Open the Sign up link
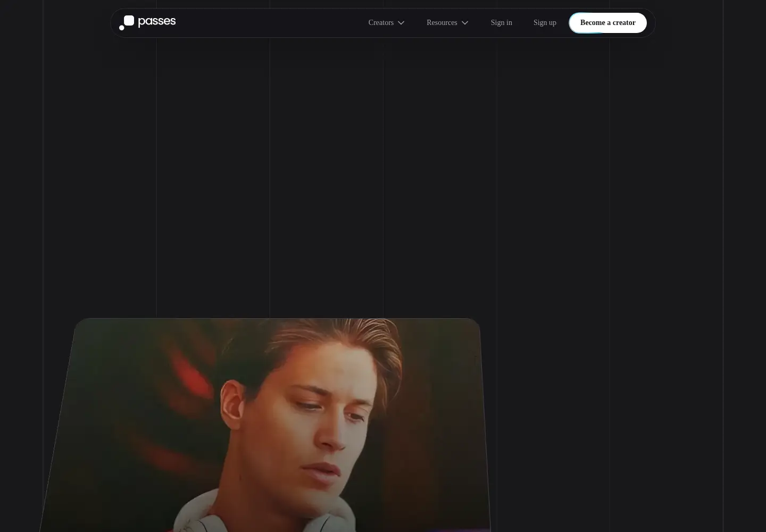Viewport: 766px width, 532px height. pos(545,23)
